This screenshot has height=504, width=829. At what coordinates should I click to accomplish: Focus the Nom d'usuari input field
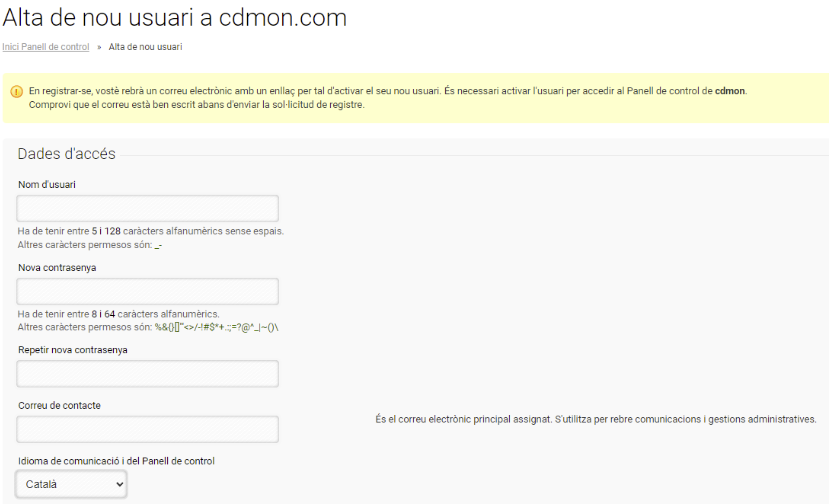click(148, 208)
